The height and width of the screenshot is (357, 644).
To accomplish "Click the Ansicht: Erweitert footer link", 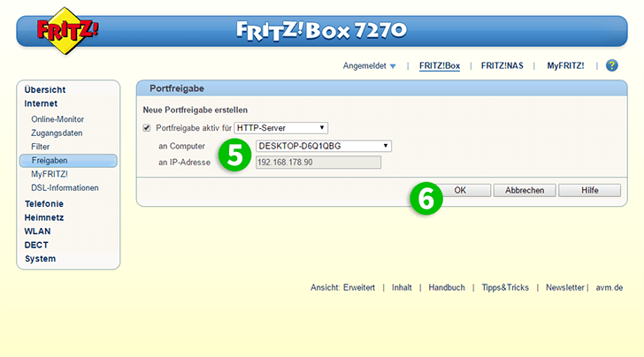I will pyautogui.click(x=342, y=288).
